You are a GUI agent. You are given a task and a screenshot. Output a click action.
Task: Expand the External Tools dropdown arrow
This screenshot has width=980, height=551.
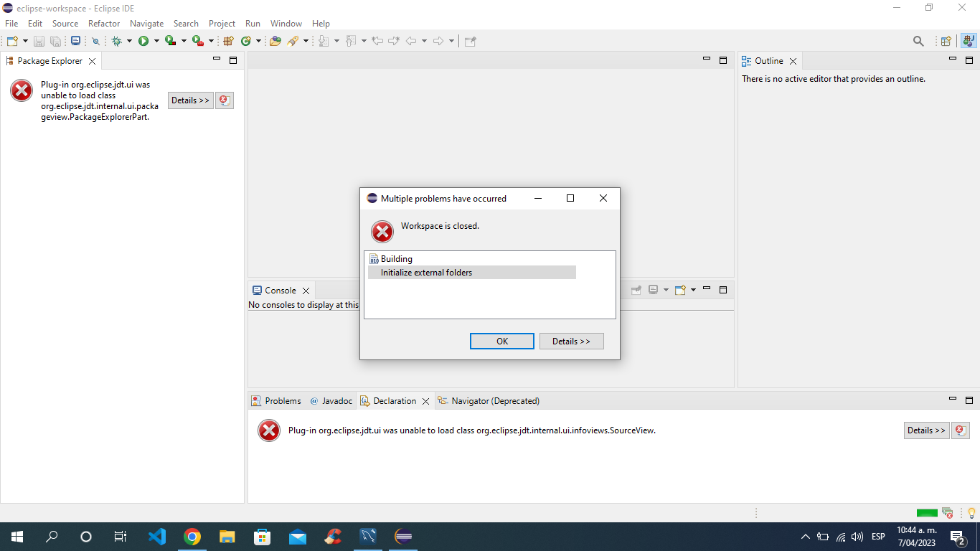(x=211, y=41)
